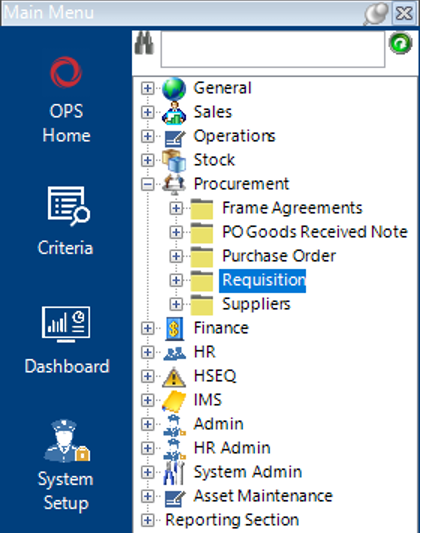Click the Operations notepad icon
The image size is (421, 535).
pyautogui.click(x=174, y=138)
